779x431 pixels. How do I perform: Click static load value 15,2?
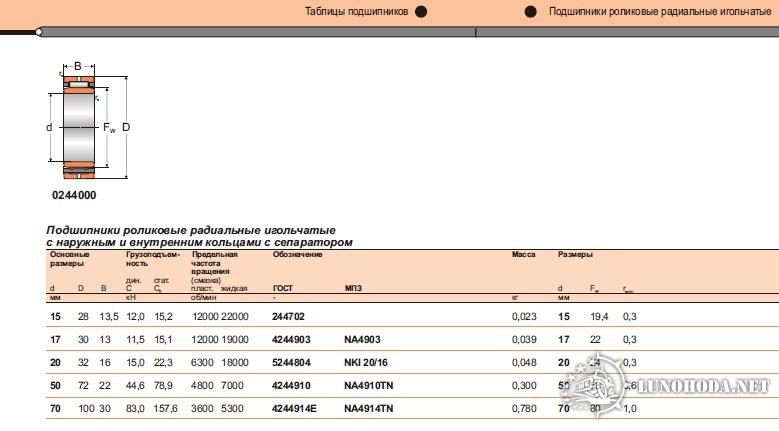pyautogui.click(x=163, y=316)
